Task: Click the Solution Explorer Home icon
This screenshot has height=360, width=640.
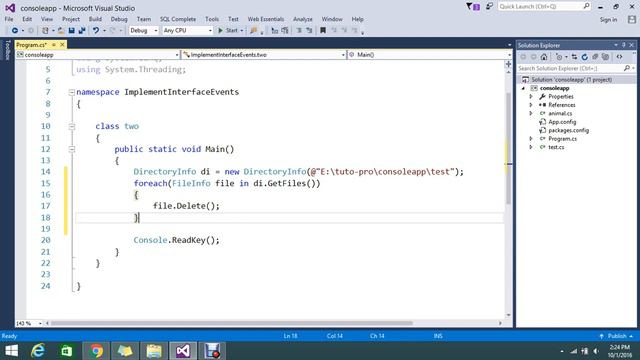Action: 544,57
